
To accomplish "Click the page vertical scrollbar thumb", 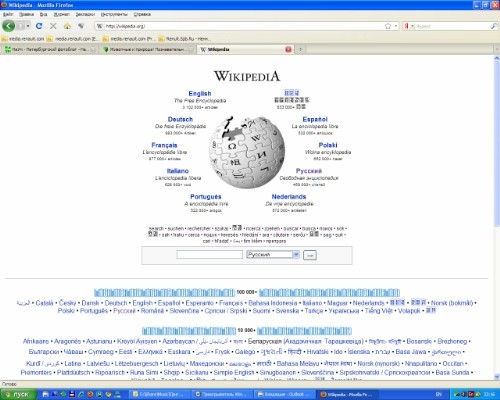I will [x=497, y=143].
